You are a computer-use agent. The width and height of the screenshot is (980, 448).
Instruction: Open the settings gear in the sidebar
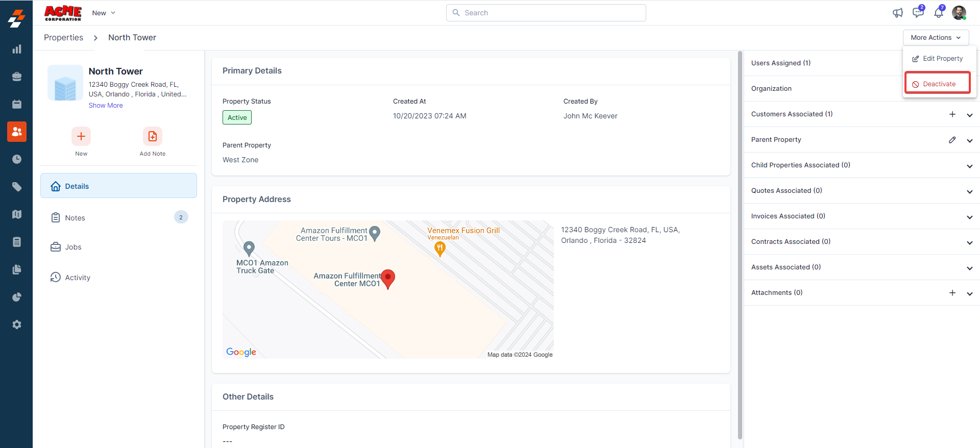click(17, 325)
